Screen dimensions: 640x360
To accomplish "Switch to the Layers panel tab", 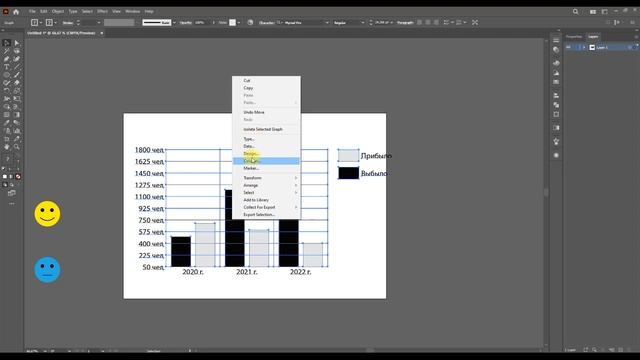I will point(593,37).
